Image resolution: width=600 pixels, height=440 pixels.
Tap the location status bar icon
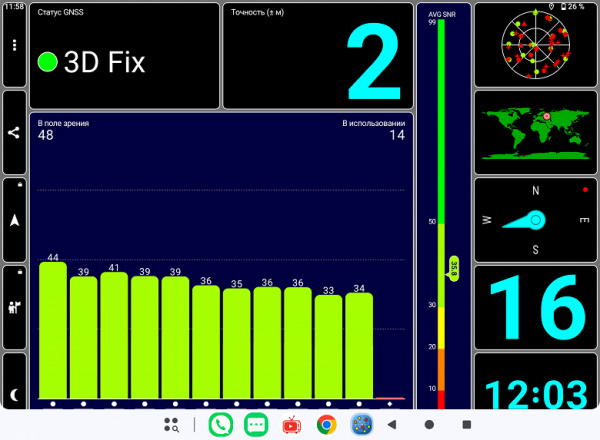coord(551,7)
